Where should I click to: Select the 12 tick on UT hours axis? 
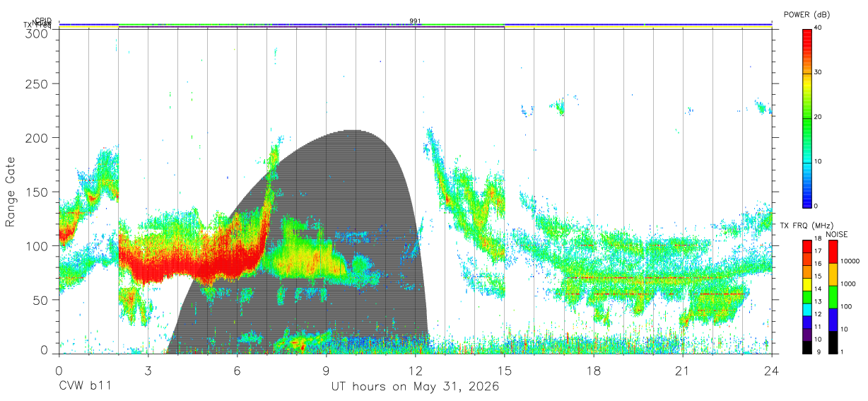(x=416, y=370)
